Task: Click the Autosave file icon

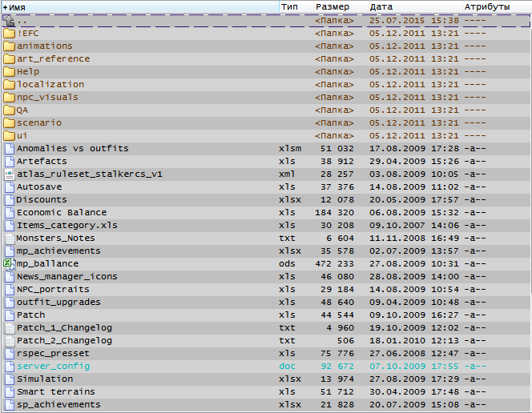Action: pos(10,187)
